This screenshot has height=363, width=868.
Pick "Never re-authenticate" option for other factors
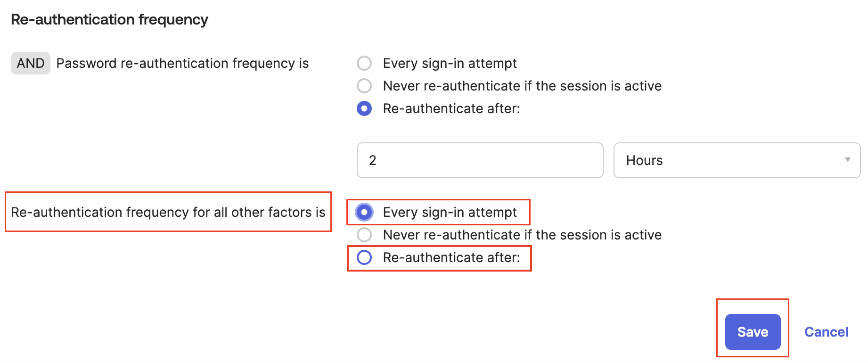[x=364, y=235]
